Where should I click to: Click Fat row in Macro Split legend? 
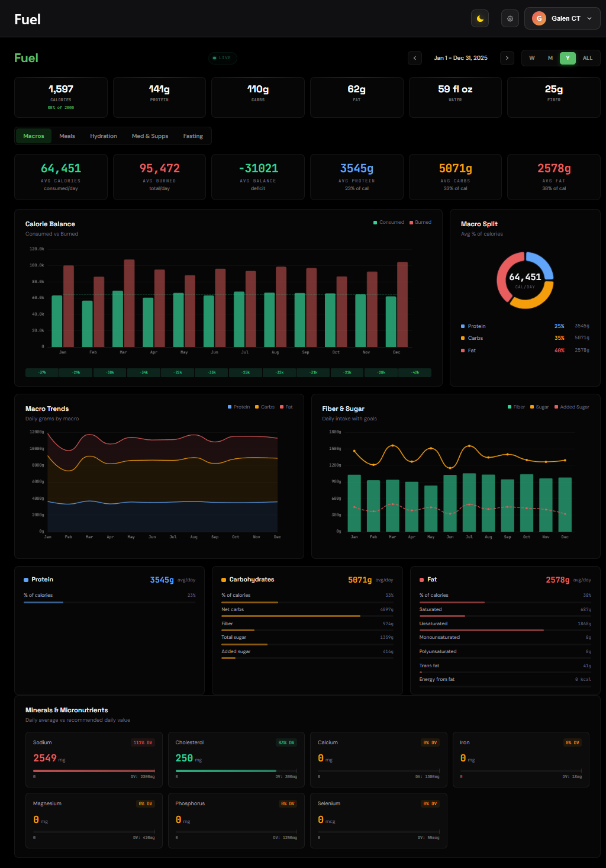coord(525,351)
